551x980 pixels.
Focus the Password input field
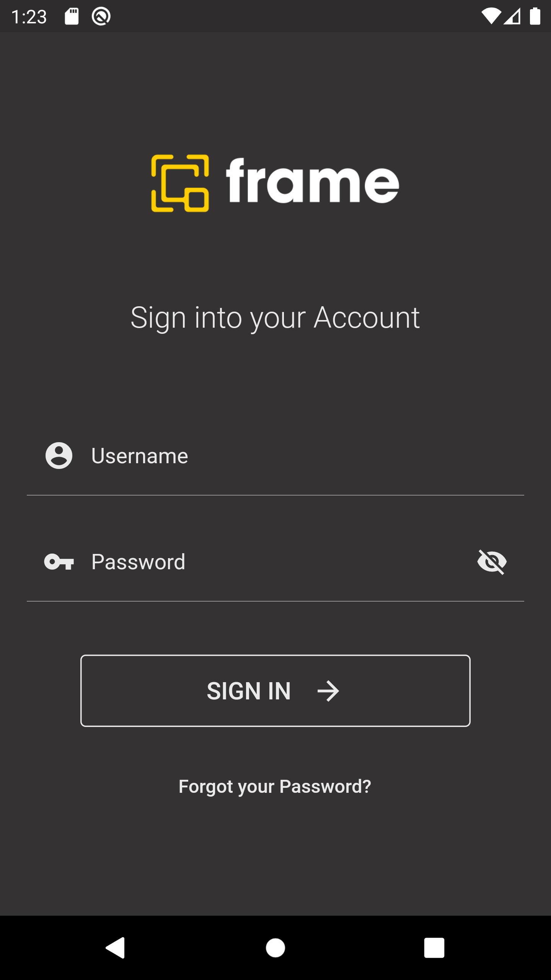coord(275,562)
